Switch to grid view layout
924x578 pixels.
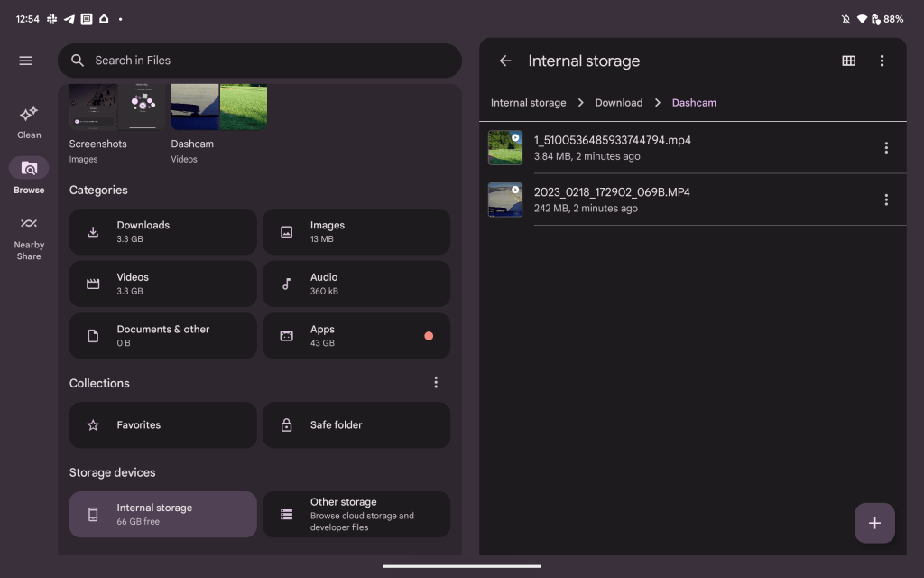click(848, 61)
